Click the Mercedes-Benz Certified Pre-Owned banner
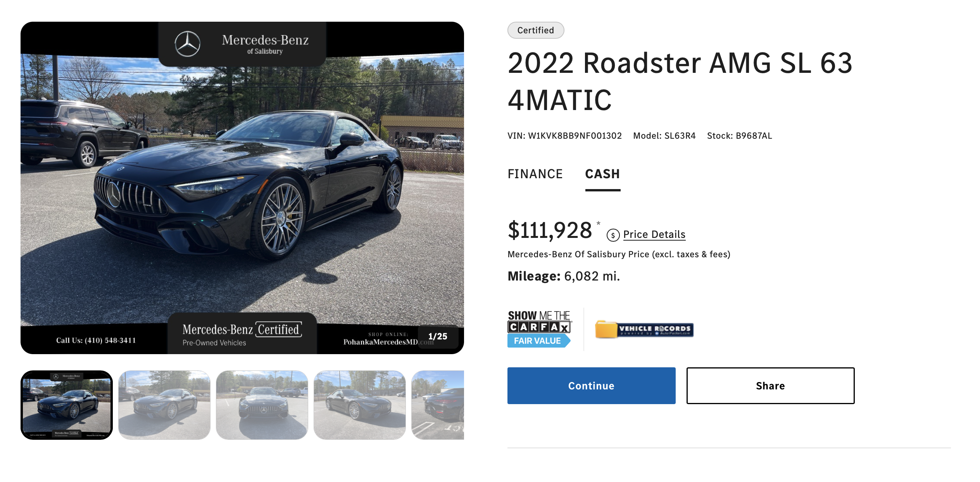Image resolution: width=980 pixels, height=482 pixels. (242, 334)
